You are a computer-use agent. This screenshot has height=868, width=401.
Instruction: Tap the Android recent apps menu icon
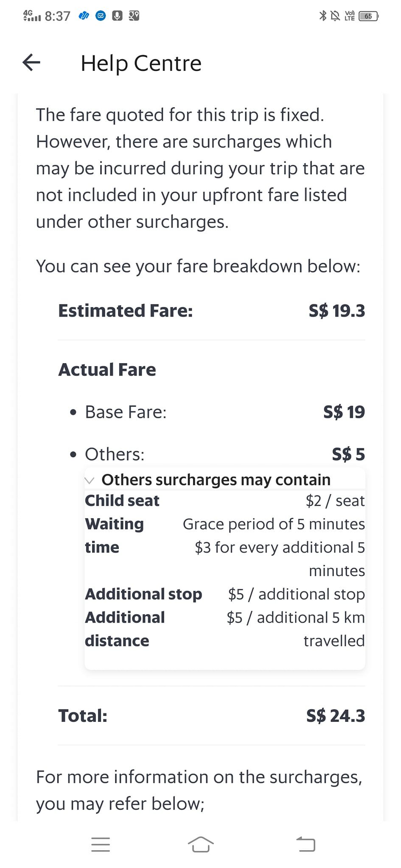[x=101, y=844]
